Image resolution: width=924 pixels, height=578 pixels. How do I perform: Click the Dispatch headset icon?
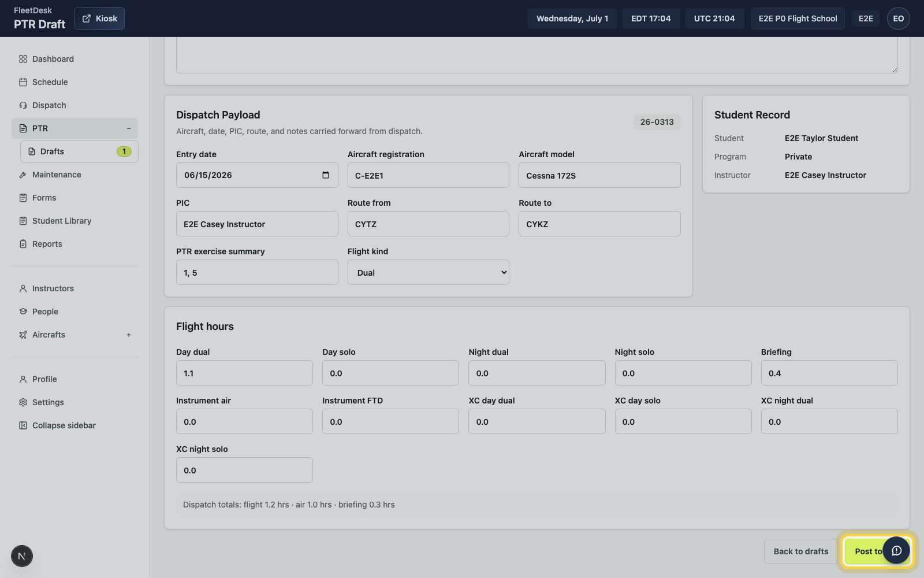pyautogui.click(x=23, y=105)
